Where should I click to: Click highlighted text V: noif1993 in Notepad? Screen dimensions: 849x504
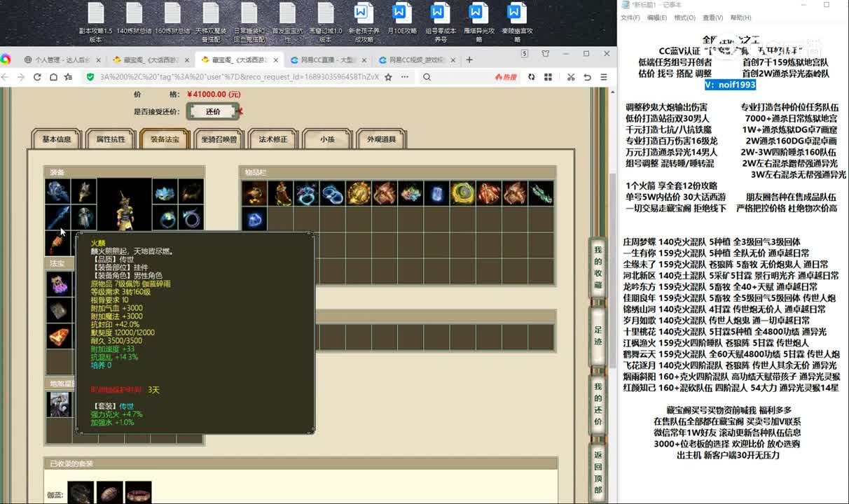730,85
